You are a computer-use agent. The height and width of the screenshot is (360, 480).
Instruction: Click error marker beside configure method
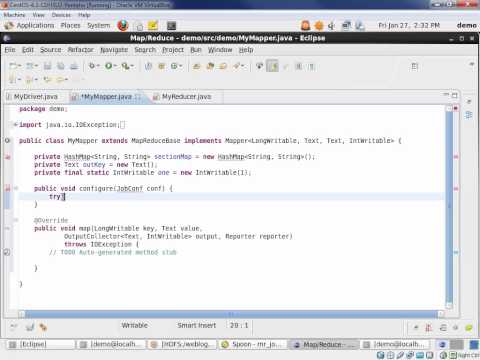(x=8, y=188)
